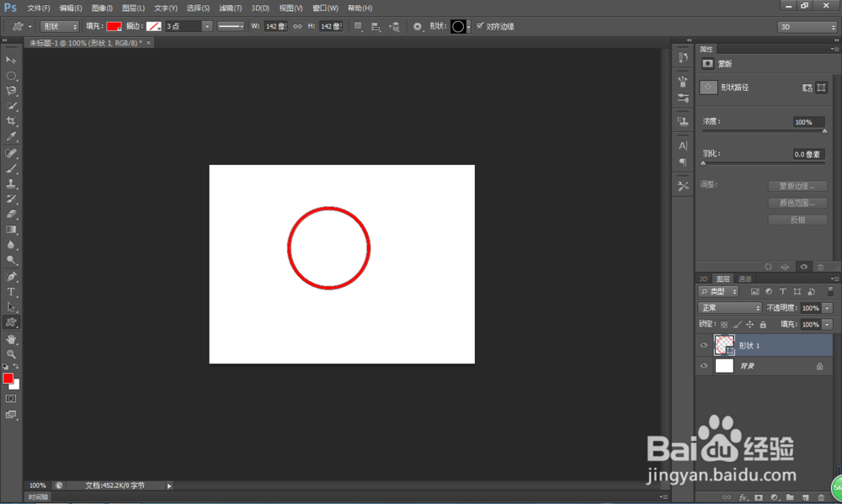The width and height of the screenshot is (842, 504).
Task: Select the Move tool
Action: [x=11, y=60]
